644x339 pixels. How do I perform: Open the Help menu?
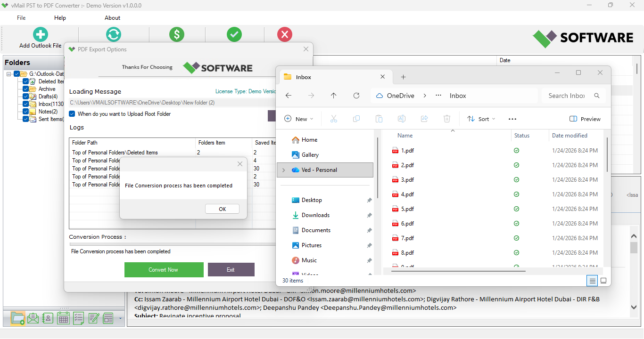(60, 17)
